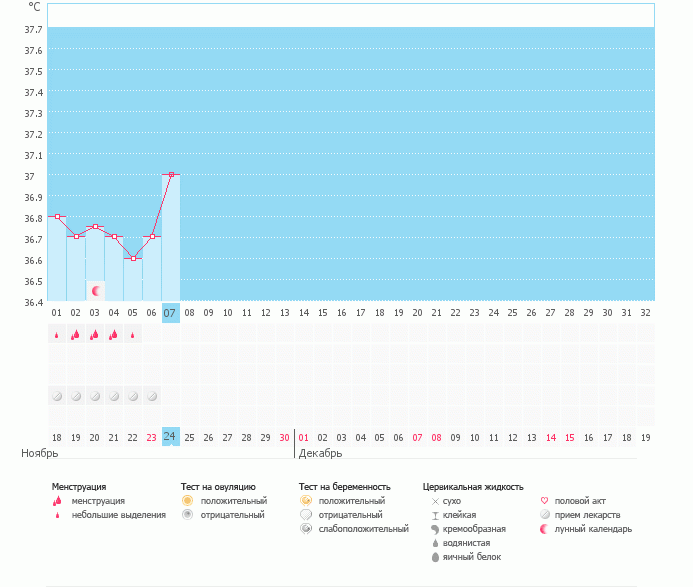Select highlighted cycle day 07 on the axis
Viewport: 693px width, 587px height.
(x=170, y=313)
